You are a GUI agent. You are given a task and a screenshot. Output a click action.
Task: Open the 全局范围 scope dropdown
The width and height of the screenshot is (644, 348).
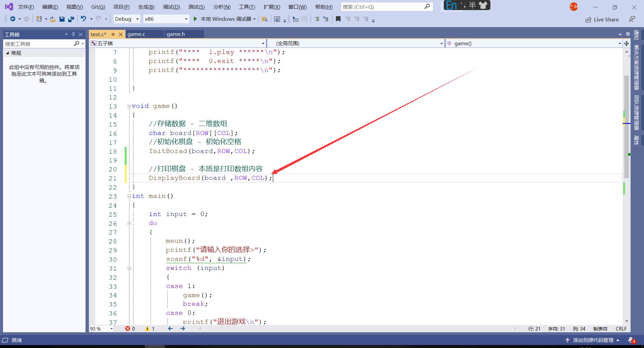tap(356, 43)
